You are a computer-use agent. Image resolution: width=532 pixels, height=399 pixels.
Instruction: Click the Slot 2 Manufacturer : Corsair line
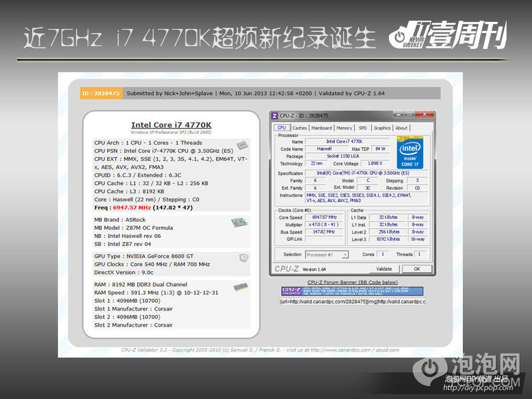134,325
